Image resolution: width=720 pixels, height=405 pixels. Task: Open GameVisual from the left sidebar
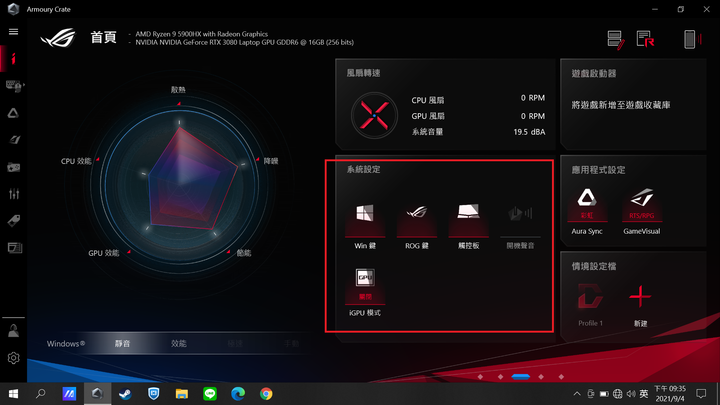click(x=14, y=140)
